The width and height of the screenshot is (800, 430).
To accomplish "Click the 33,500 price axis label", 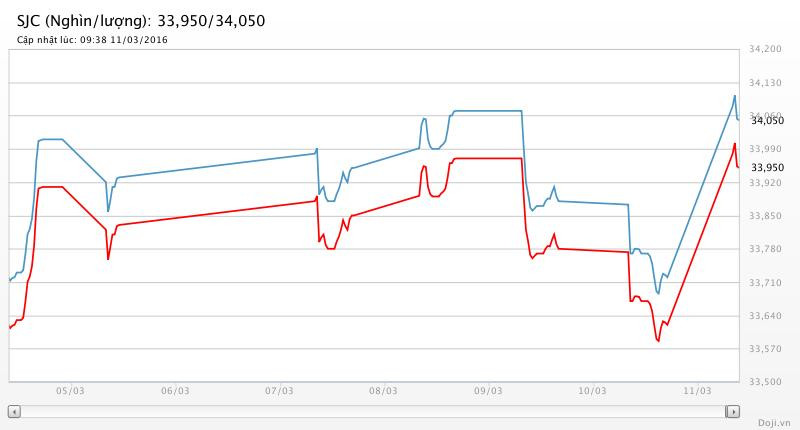I will (765, 382).
